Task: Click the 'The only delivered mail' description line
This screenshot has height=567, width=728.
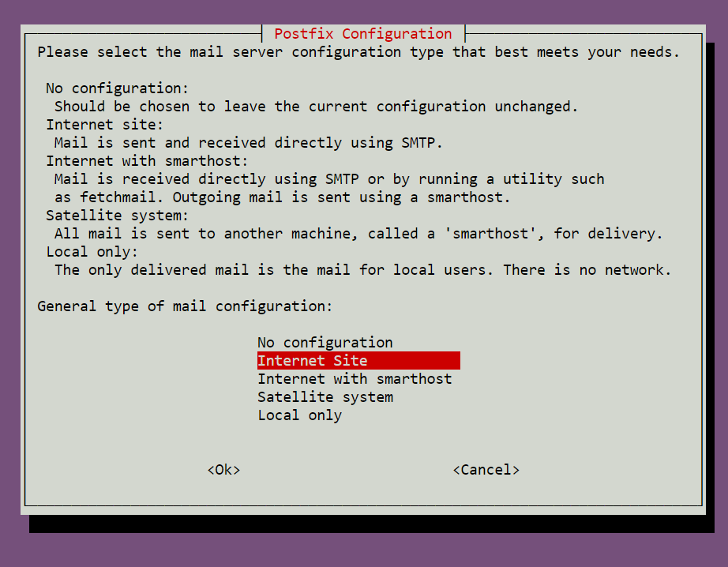Action: tap(362, 270)
